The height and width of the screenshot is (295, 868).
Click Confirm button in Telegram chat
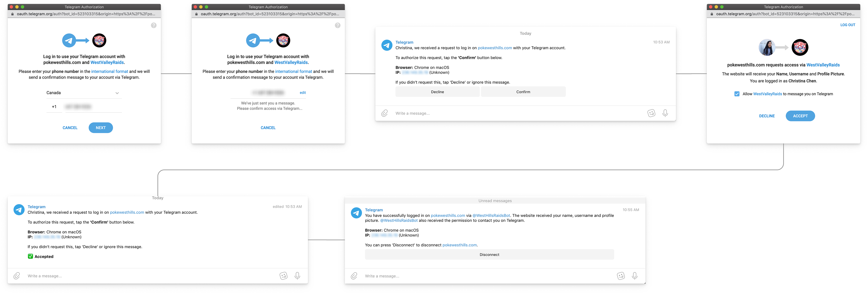pos(523,92)
